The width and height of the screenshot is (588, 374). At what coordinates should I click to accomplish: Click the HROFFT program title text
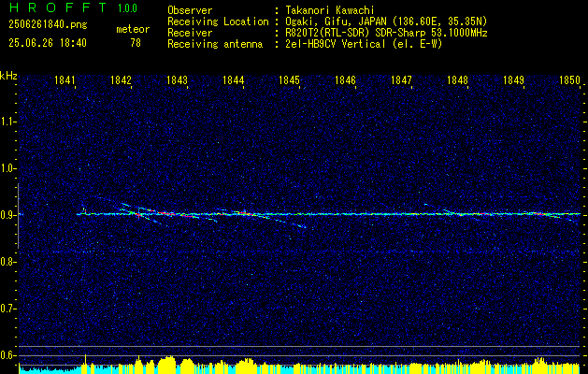point(58,7)
